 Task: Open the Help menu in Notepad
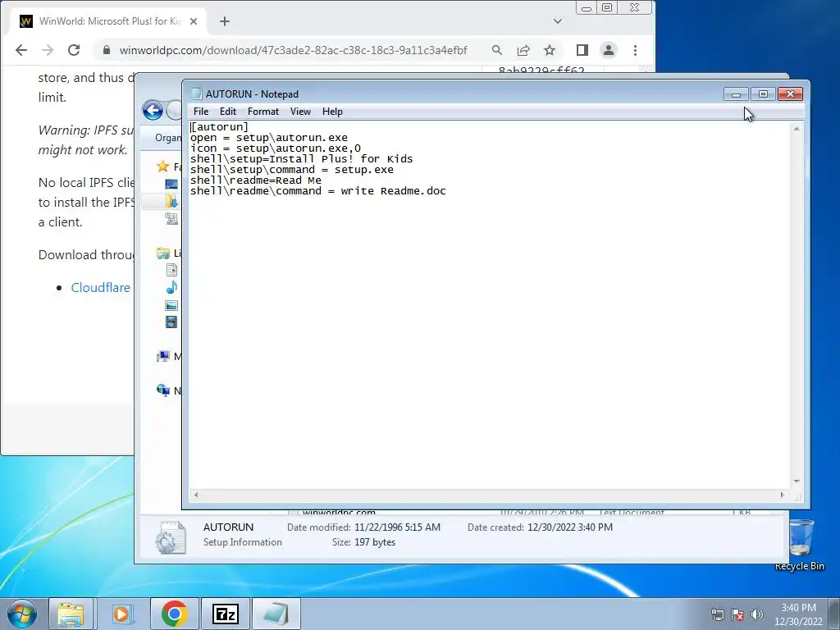(332, 112)
